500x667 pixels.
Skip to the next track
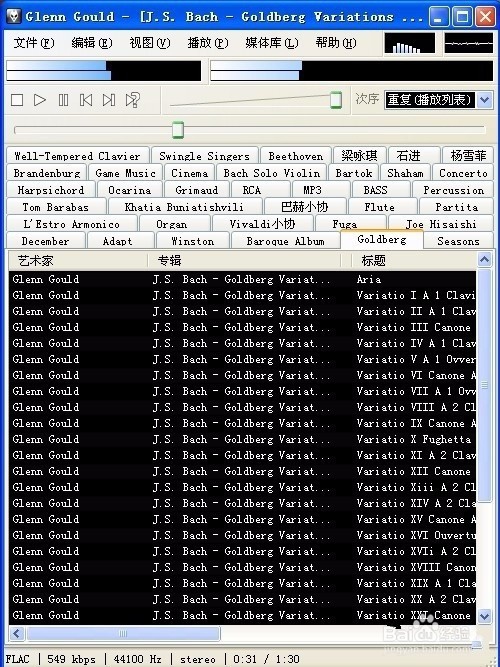tap(109, 100)
